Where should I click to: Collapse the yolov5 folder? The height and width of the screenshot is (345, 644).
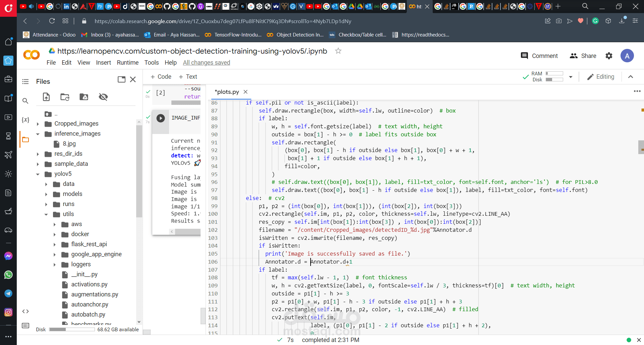[38, 174]
